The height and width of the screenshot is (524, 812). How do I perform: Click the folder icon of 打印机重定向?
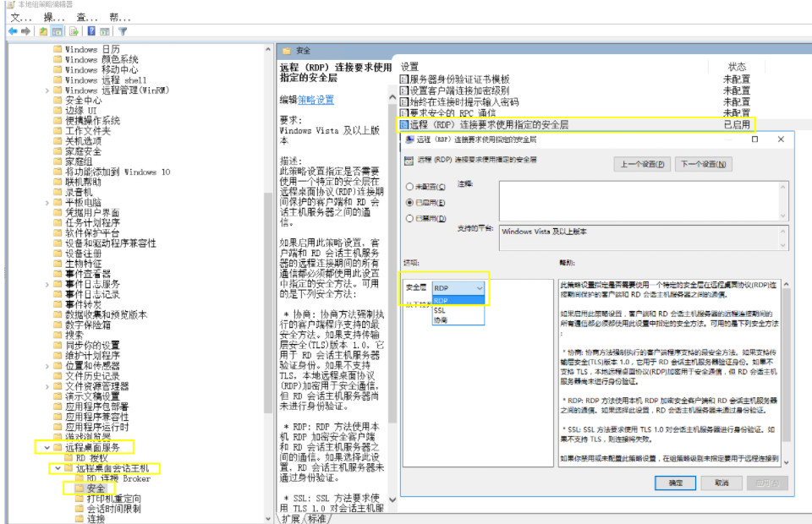click(80, 499)
